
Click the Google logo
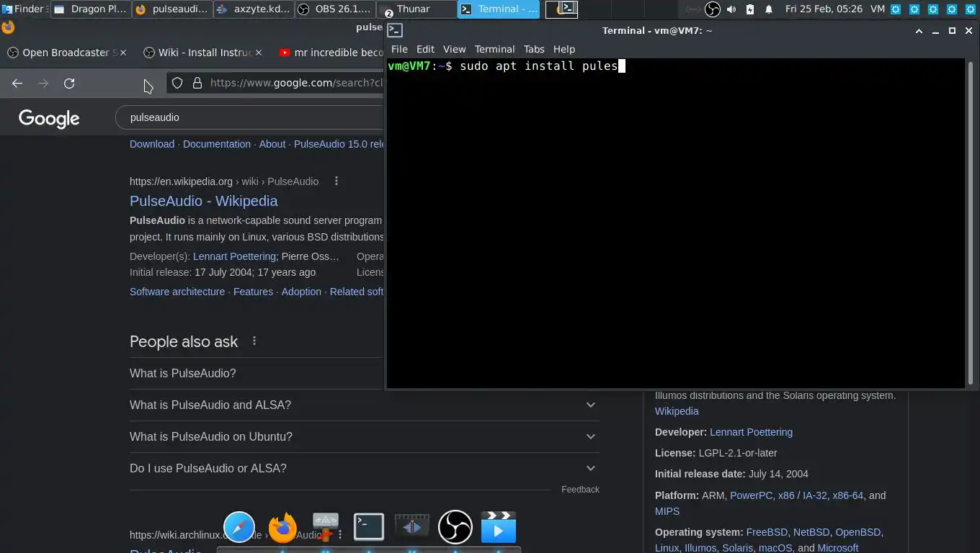[49, 118]
